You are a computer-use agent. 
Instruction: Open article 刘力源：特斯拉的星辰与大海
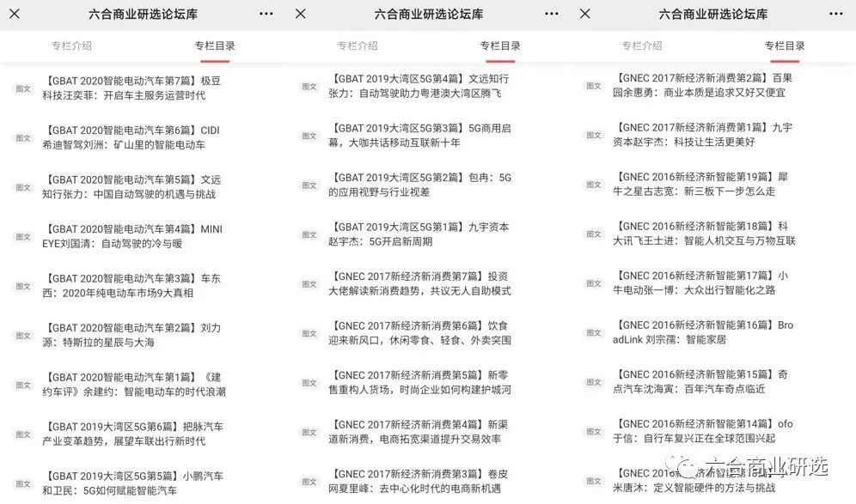point(131,335)
